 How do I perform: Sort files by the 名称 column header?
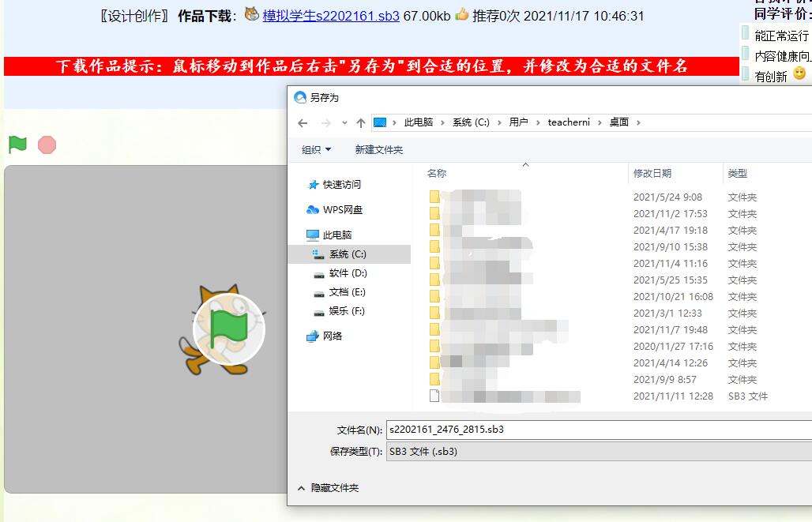(437, 174)
